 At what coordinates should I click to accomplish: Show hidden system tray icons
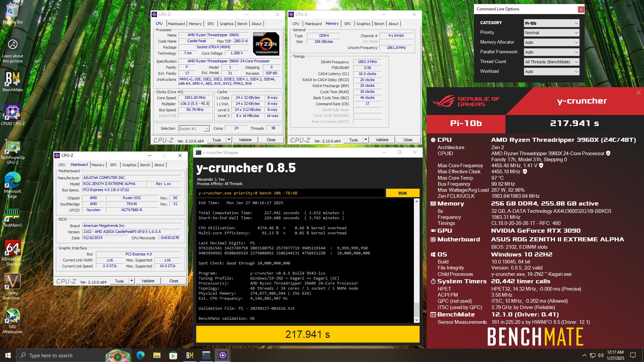(x=584, y=355)
